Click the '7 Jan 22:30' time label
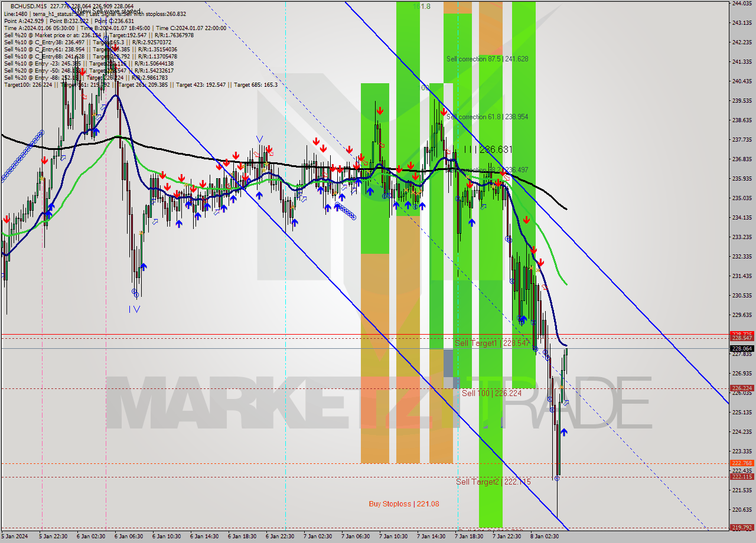This screenshot has height=543, width=756. pos(507,537)
